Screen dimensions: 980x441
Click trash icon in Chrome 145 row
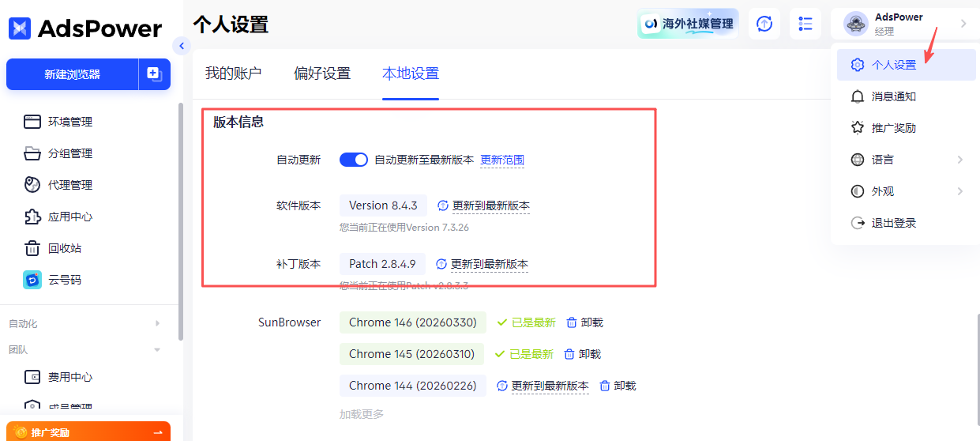569,354
